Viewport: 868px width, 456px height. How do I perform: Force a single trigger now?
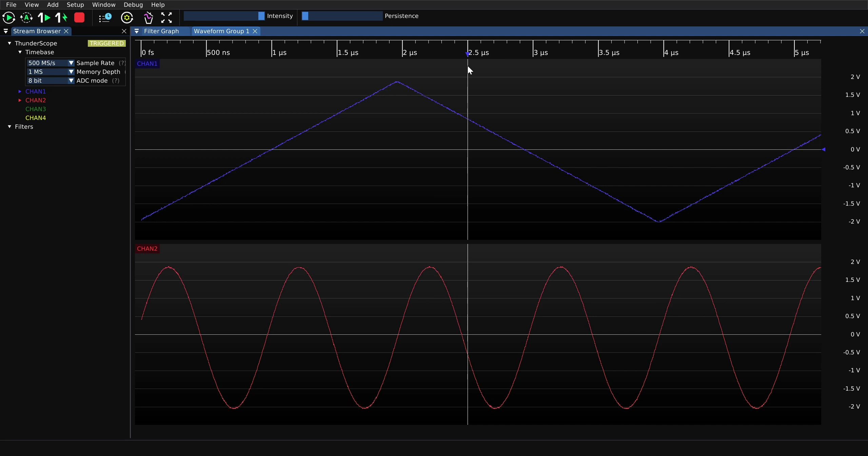(x=61, y=18)
